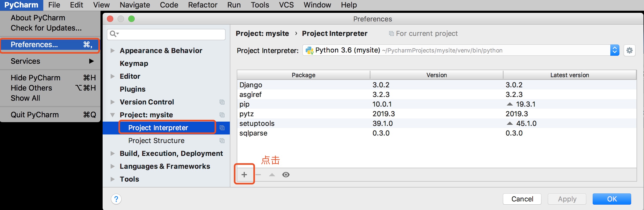Expand the Tools section

pyautogui.click(x=113, y=179)
